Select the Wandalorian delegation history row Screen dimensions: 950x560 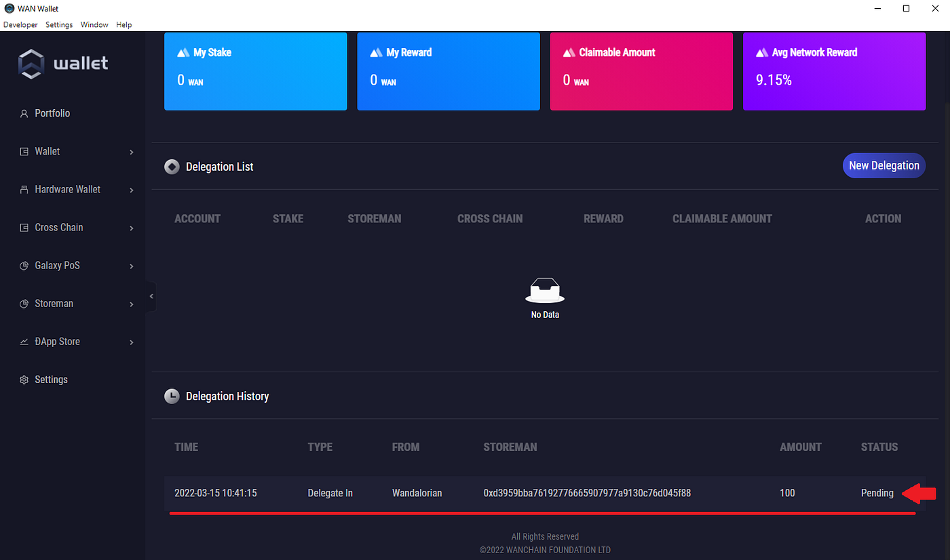click(x=417, y=493)
